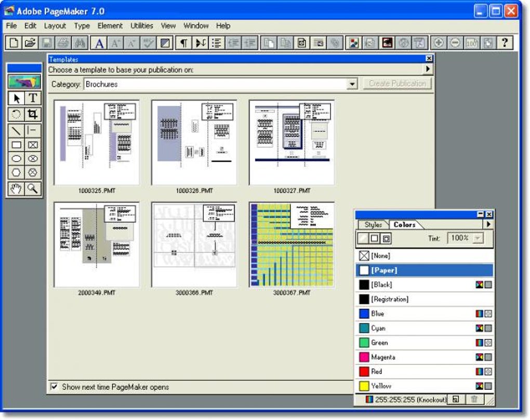Image resolution: width=530 pixels, height=420 pixels.
Task: Open the Category Brochures dropdown
Action: [x=352, y=84]
